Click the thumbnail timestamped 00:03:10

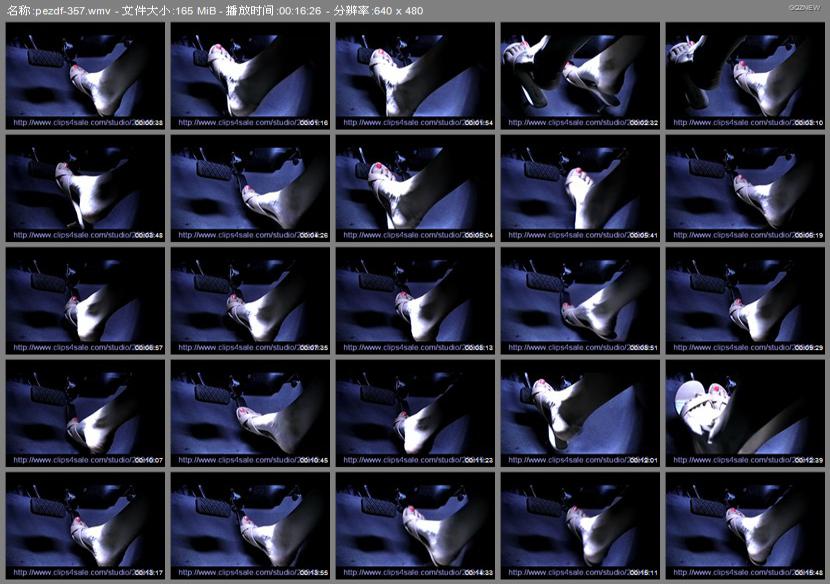click(745, 77)
